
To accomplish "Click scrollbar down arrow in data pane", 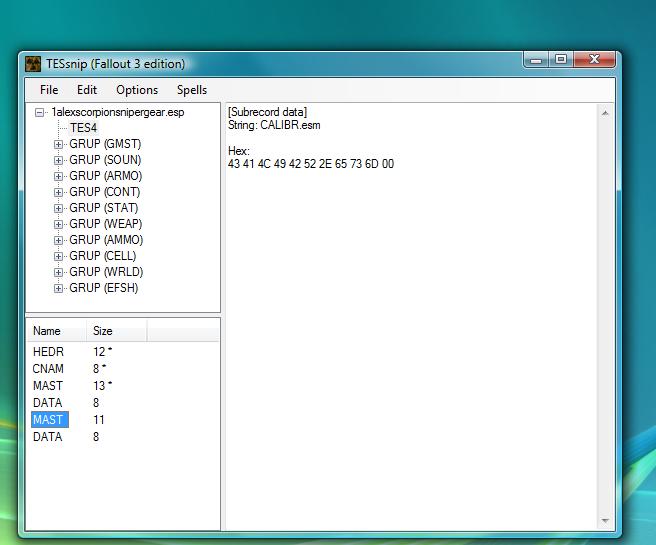I will pyautogui.click(x=605, y=521).
